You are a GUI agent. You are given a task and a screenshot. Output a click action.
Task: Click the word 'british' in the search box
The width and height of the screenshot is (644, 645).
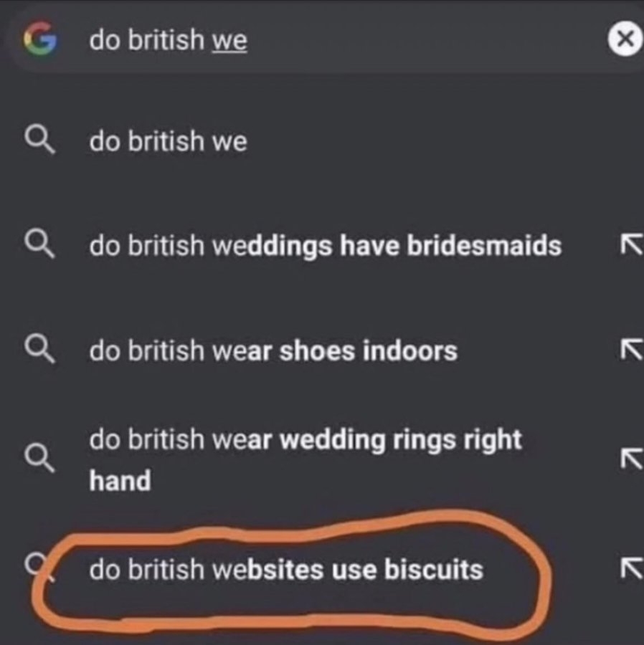(x=166, y=41)
